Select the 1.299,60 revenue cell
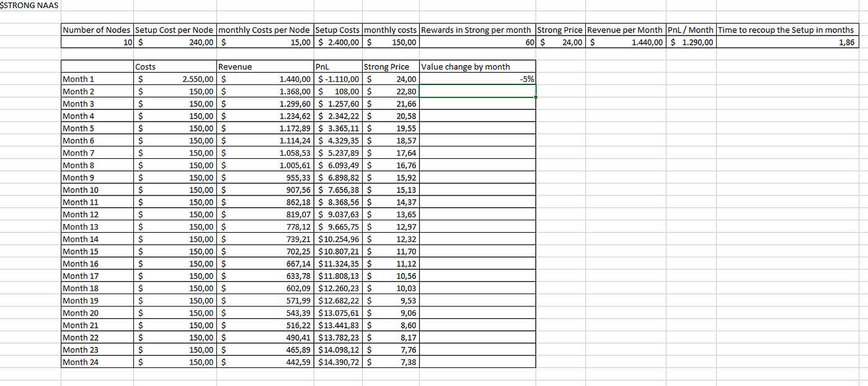 [x=265, y=104]
